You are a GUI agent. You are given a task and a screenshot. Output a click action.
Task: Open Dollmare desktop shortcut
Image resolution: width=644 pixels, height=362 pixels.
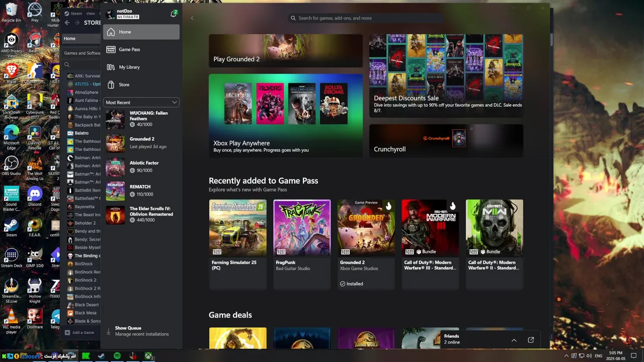(x=35, y=319)
